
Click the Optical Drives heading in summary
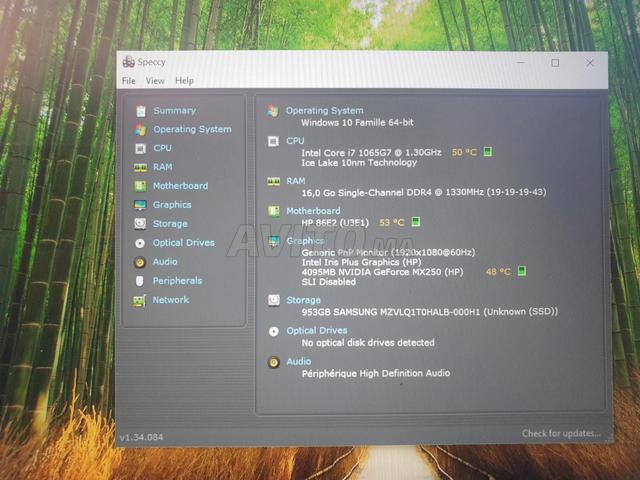317,331
